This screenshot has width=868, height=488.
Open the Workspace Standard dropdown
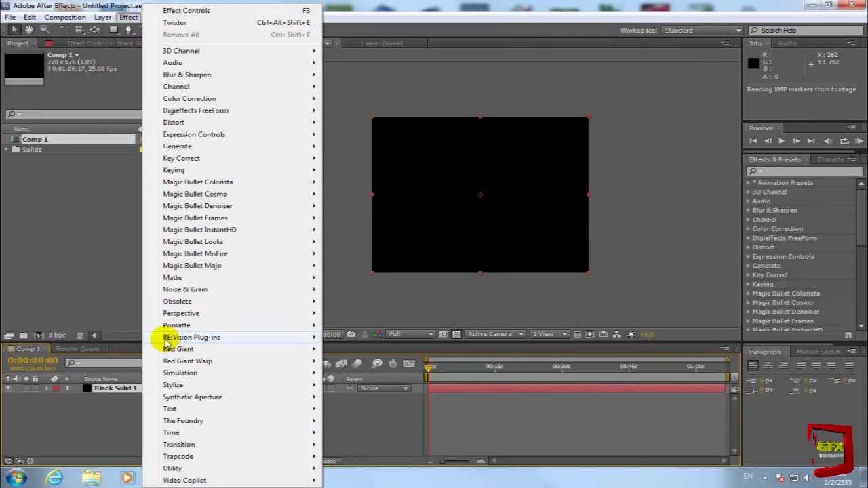[x=702, y=30]
